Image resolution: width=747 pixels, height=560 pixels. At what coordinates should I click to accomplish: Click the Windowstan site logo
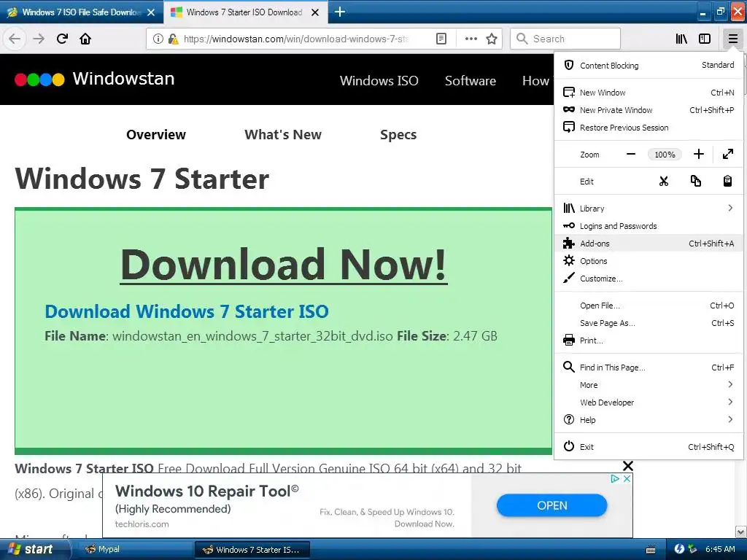coord(94,79)
